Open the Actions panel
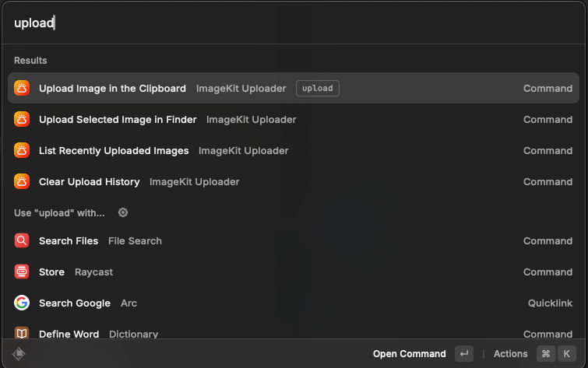This screenshot has height=368, width=588. (510, 354)
